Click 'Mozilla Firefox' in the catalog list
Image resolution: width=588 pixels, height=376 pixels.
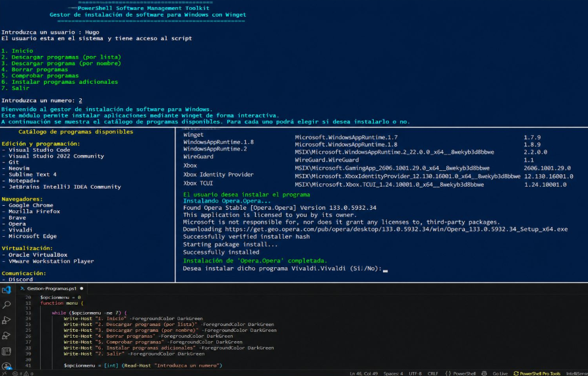click(x=34, y=211)
